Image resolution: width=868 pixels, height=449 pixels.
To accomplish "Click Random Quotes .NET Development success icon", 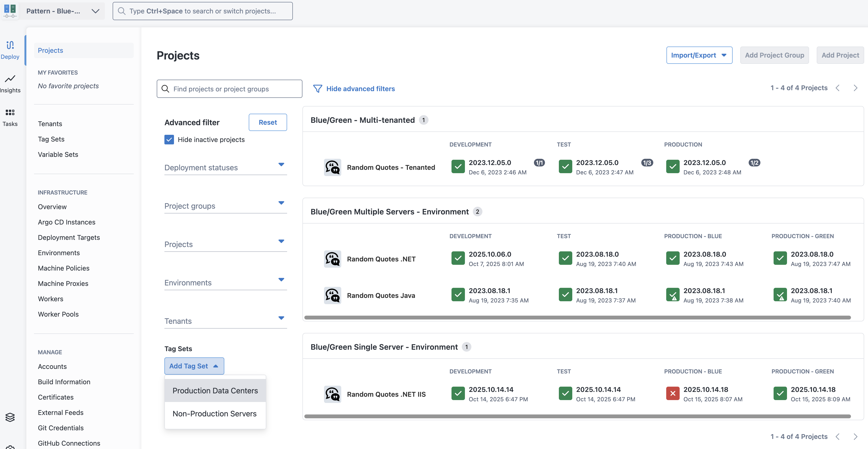I will pyautogui.click(x=458, y=258).
